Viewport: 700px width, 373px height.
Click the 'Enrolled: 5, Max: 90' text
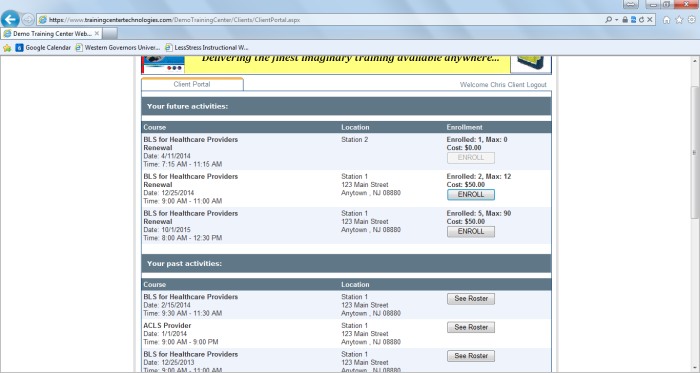[x=479, y=213]
